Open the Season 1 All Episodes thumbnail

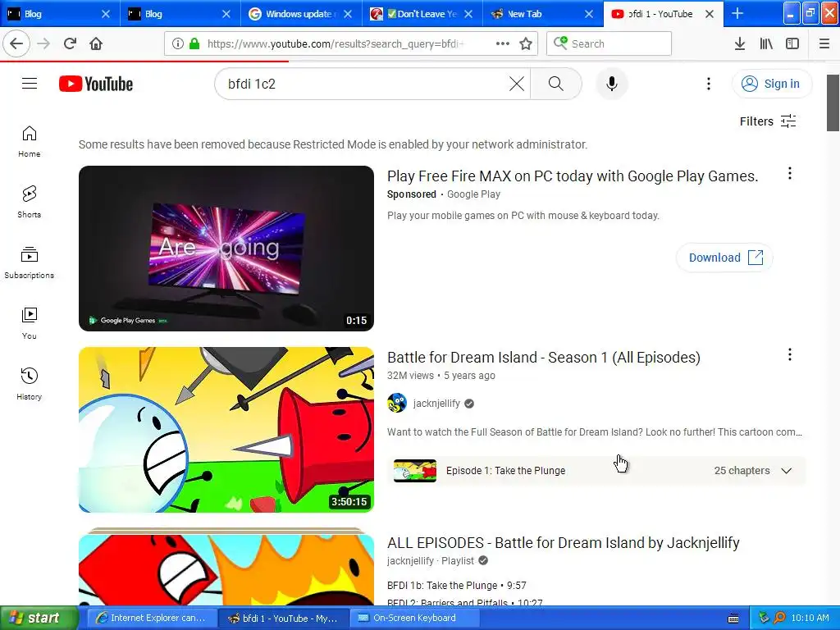[226, 430]
